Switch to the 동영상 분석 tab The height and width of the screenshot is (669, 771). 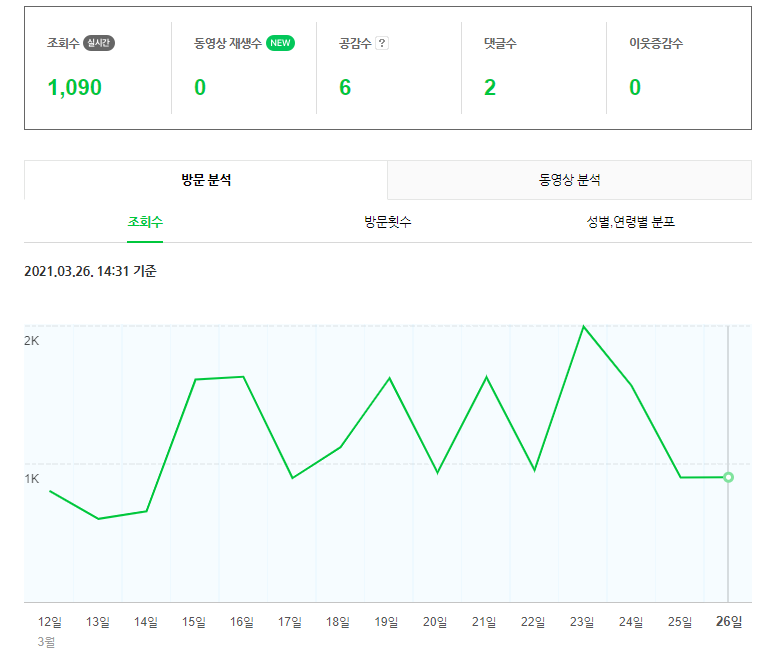click(x=569, y=180)
